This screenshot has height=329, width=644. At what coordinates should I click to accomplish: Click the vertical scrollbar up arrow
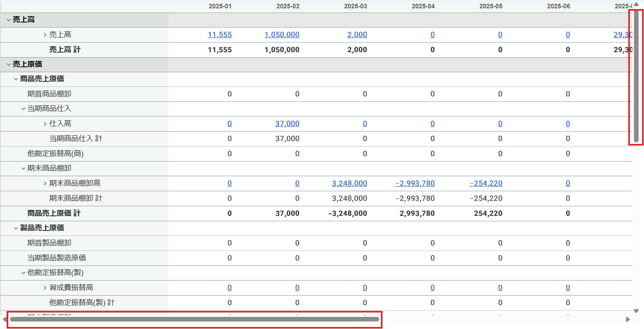click(636, 5)
